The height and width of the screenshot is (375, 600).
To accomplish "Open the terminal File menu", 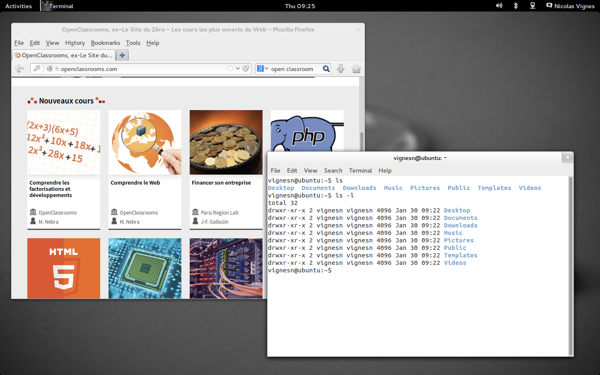I will (x=275, y=171).
